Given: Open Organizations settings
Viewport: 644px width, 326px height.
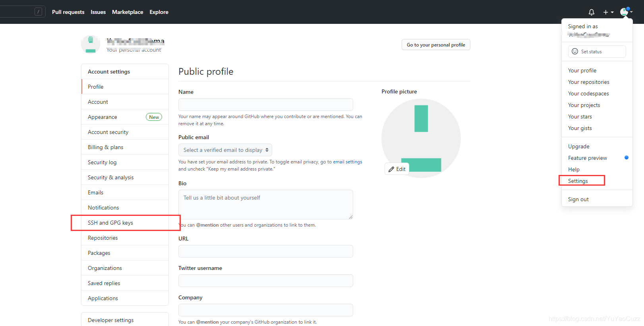Looking at the screenshot, I should [x=125, y=268].
